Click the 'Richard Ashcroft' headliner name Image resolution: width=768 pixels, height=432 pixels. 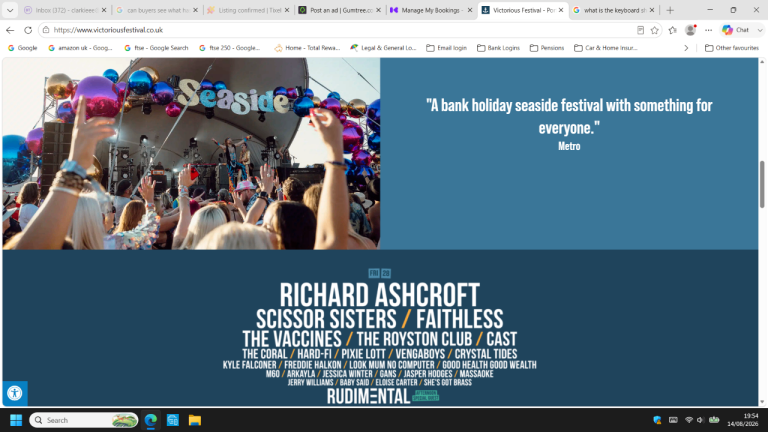click(380, 295)
